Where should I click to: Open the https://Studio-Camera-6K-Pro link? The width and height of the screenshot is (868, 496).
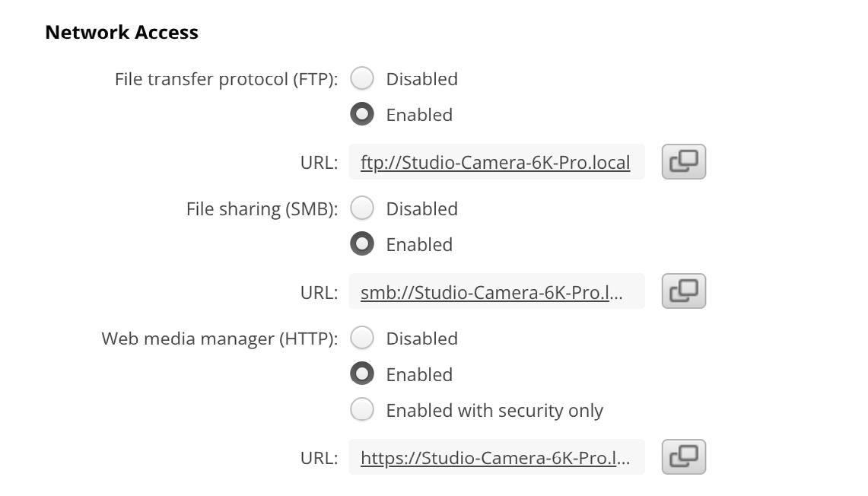[494, 458]
